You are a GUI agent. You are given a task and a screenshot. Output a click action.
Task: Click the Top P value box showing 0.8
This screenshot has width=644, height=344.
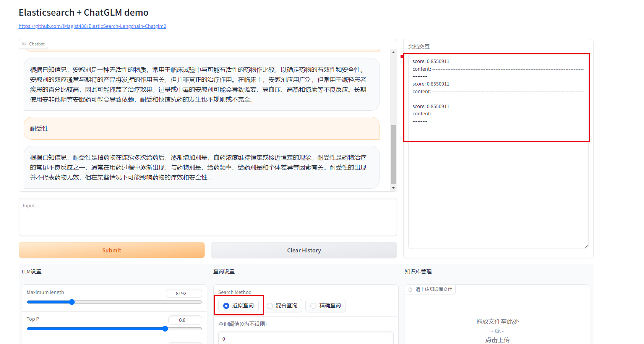pos(185,320)
